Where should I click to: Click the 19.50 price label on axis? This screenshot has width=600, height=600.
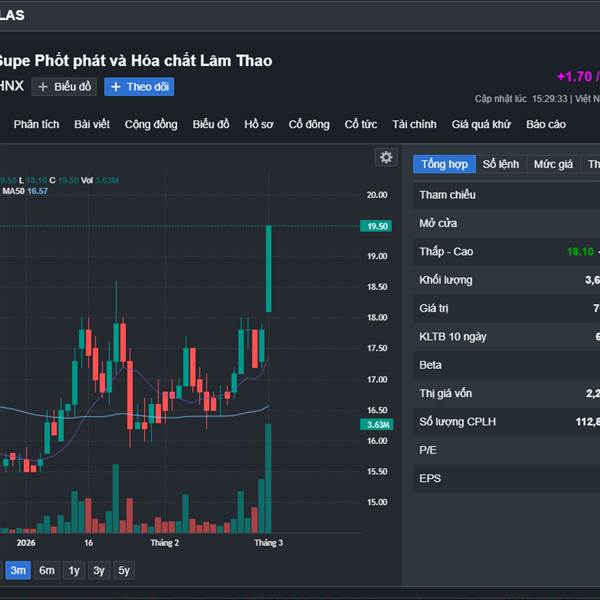coord(378,226)
